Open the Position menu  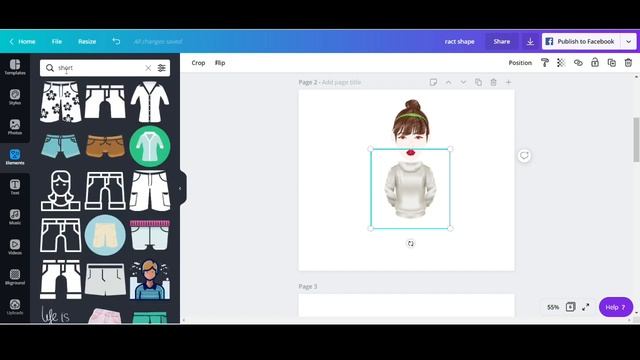[x=520, y=63]
